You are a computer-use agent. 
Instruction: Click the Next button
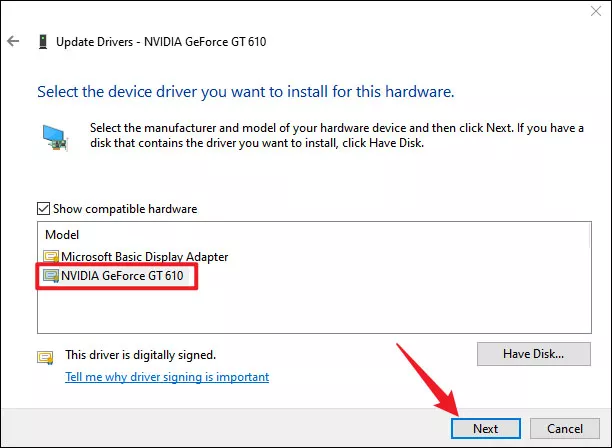pyautogui.click(x=486, y=428)
